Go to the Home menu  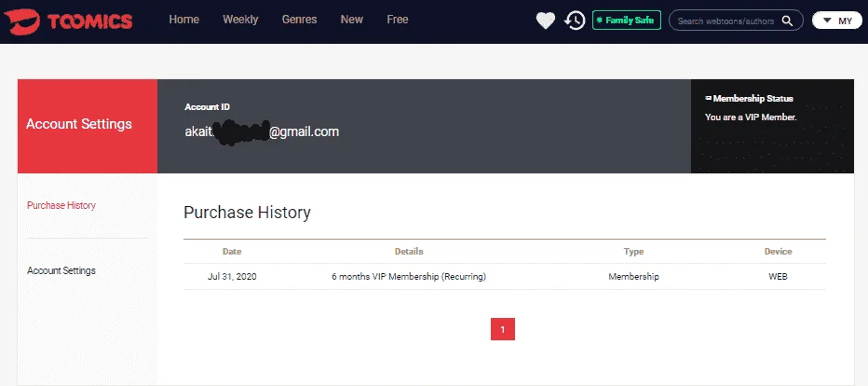(183, 20)
